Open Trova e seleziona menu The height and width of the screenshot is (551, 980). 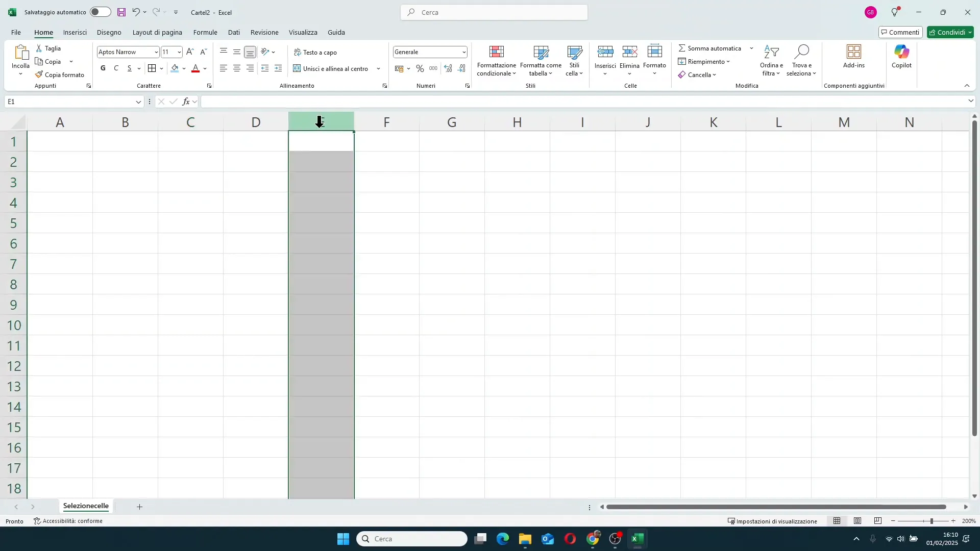click(x=801, y=61)
